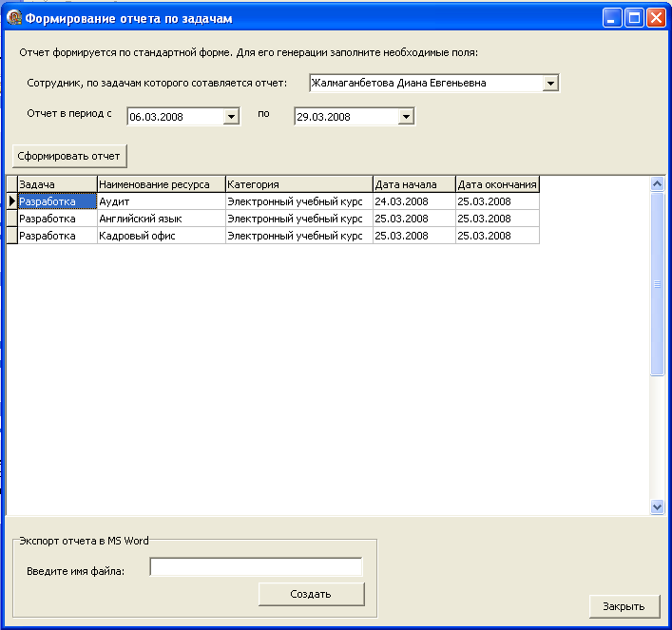Open the employee name dropdown arrow
The width and height of the screenshot is (672, 630).
pyautogui.click(x=550, y=83)
